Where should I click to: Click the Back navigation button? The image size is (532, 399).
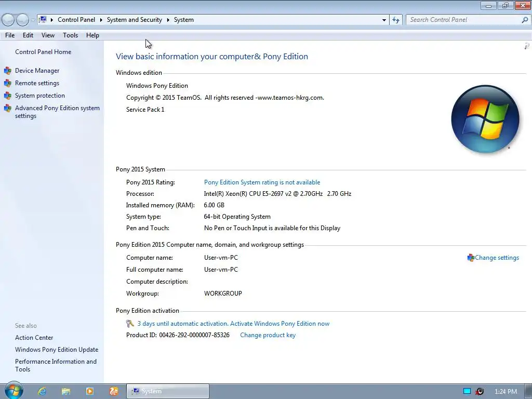pos(8,20)
